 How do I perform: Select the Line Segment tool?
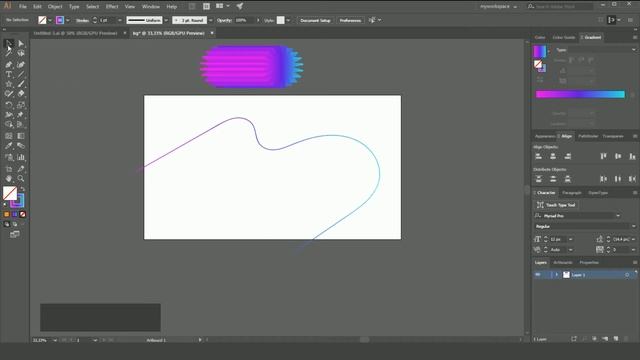(x=21, y=74)
